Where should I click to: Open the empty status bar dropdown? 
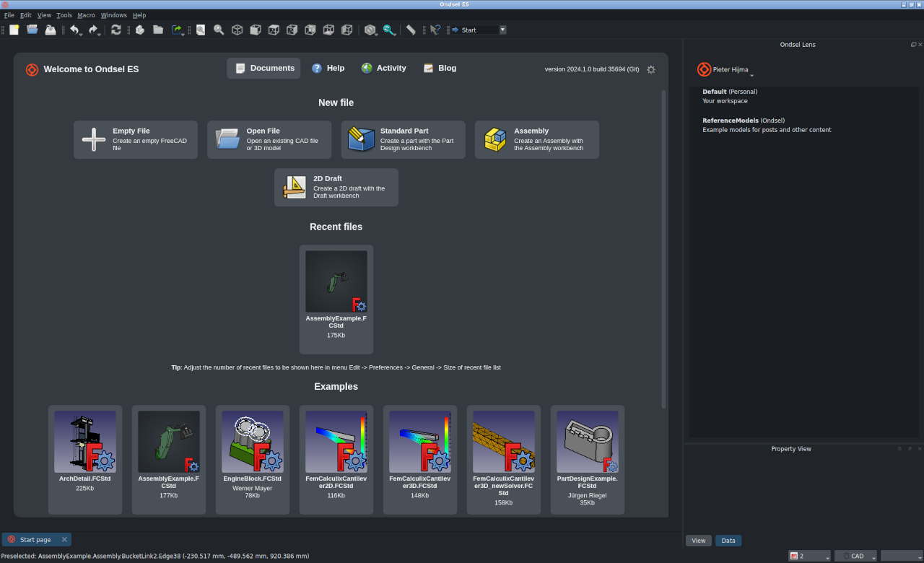coord(902,556)
